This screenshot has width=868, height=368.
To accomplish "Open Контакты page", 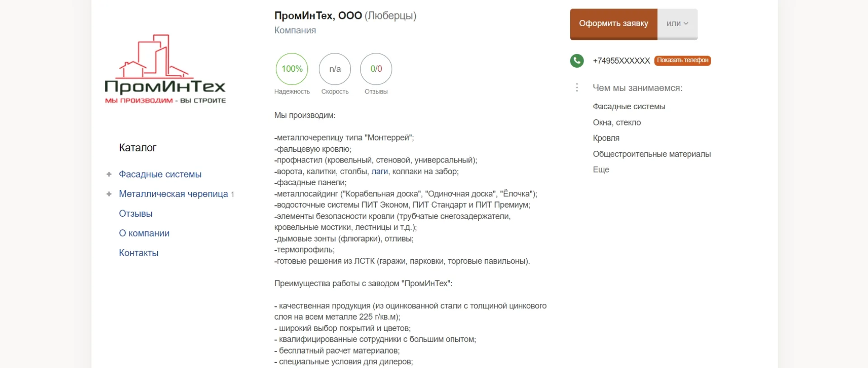I will click(x=138, y=253).
